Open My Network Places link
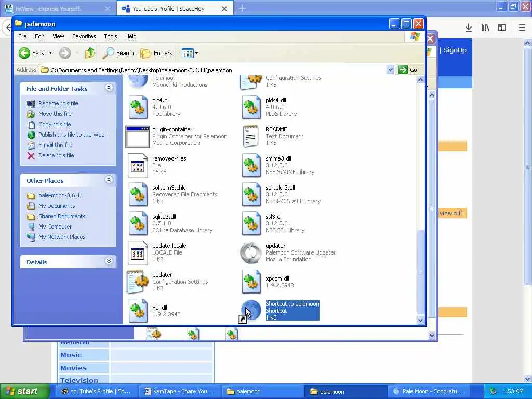The height and width of the screenshot is (399, 532). [x=62, y=237]
